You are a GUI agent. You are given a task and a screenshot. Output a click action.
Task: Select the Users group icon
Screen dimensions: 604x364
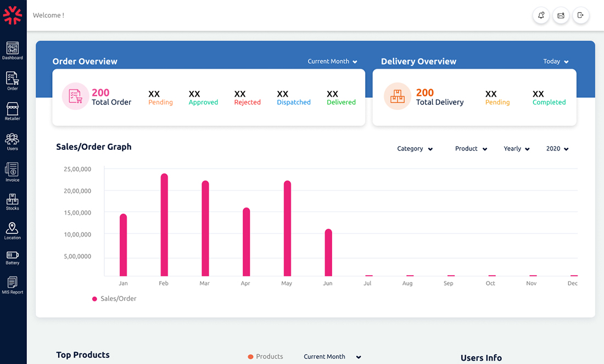(12, 141)
